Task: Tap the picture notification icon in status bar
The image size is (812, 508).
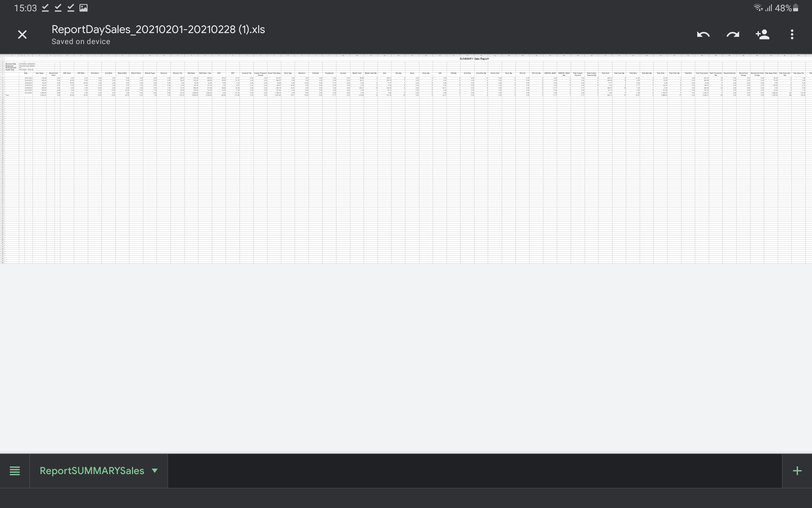Action: point(83,8)
